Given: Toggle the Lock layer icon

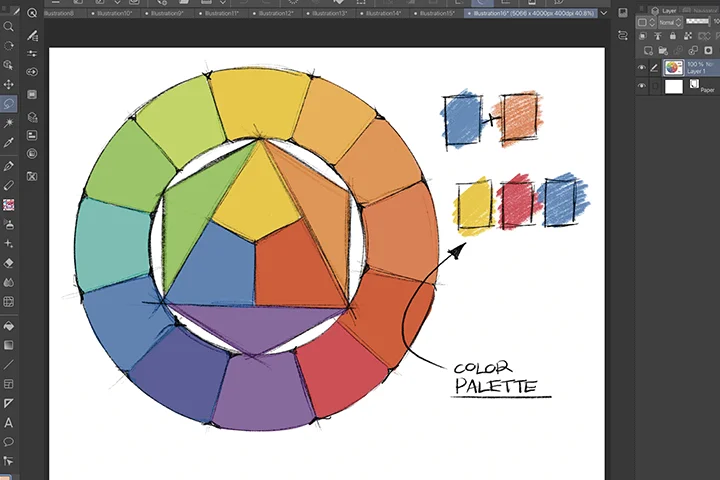Looking at the screenshot, I should point(673,36).
